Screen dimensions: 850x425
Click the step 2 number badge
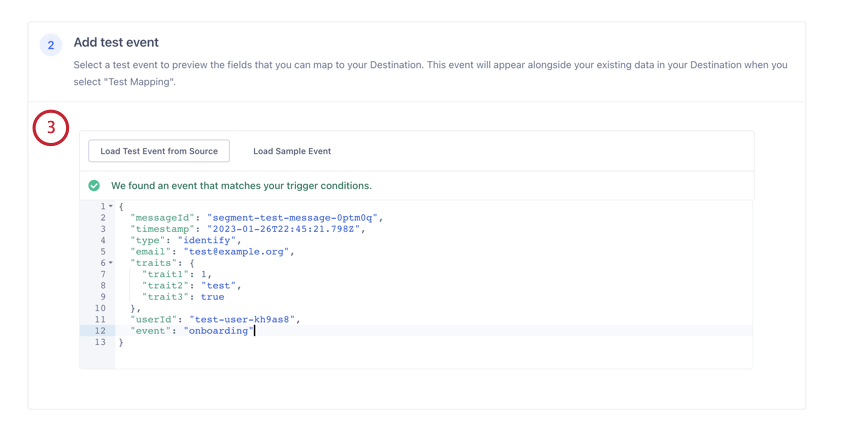point(51,45)
